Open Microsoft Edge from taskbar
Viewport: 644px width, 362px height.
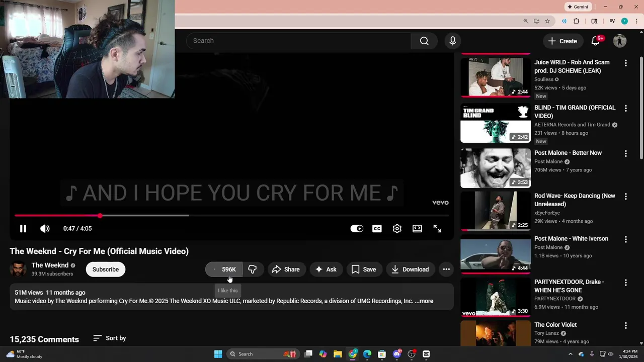pyautogui.click(x=367, y=354)
